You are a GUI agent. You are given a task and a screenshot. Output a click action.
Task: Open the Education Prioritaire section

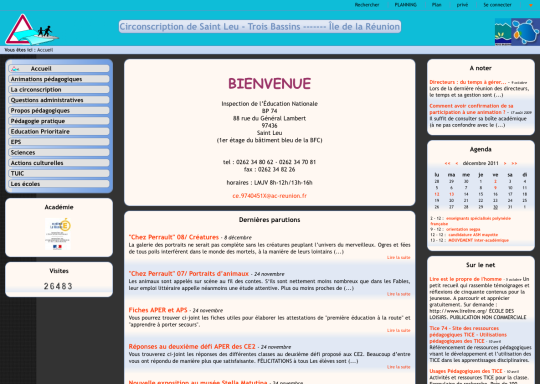pos(59,132)
